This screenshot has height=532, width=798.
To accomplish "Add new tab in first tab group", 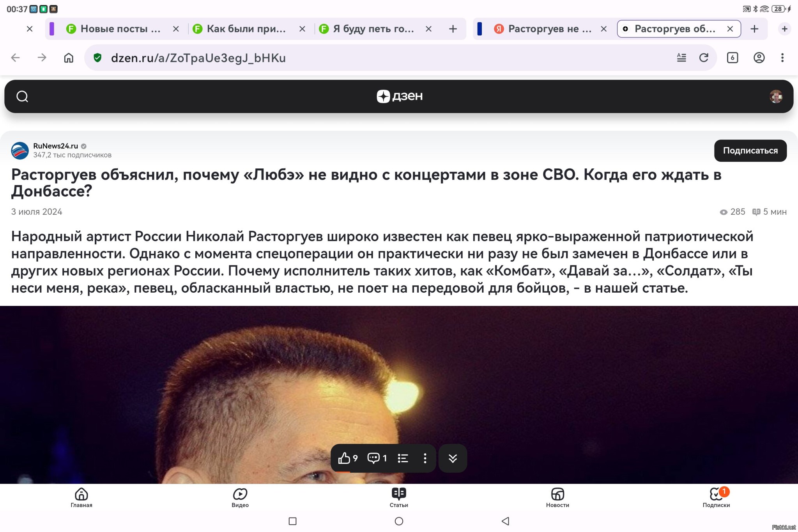I will 453,29.
